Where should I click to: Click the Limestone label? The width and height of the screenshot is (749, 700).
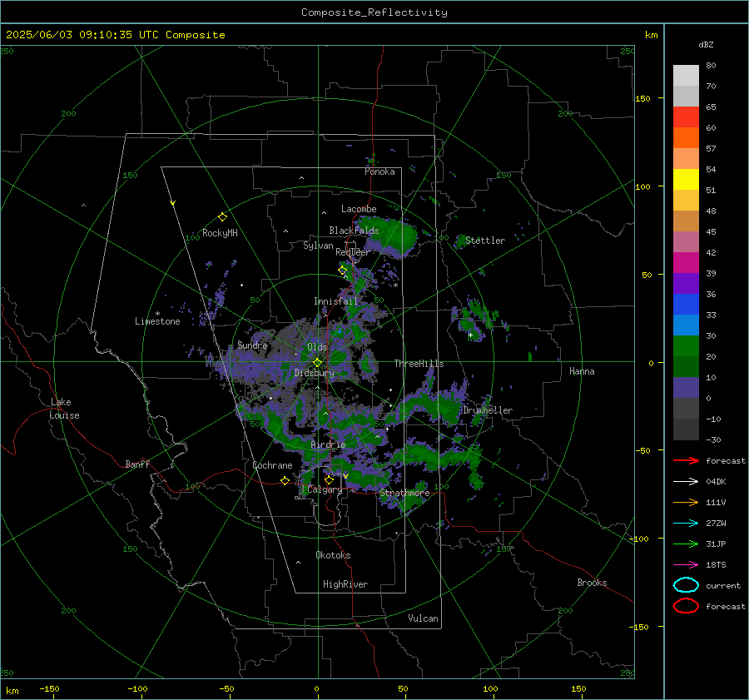pyautogui.click(x=157, y=321)
